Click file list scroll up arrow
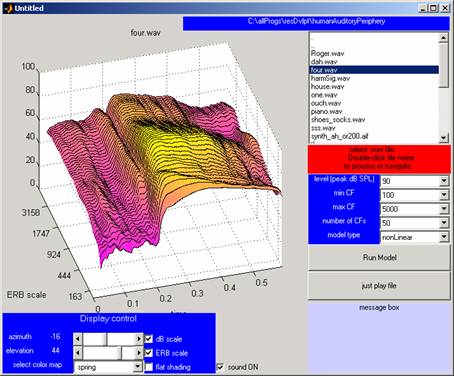 444,37
